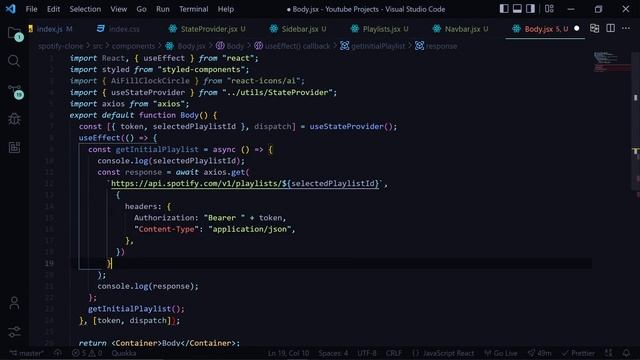The height and width of the screenshot is (360, 640).
Task: Click components folder in the breadcrumb
Action: (133, 46)
